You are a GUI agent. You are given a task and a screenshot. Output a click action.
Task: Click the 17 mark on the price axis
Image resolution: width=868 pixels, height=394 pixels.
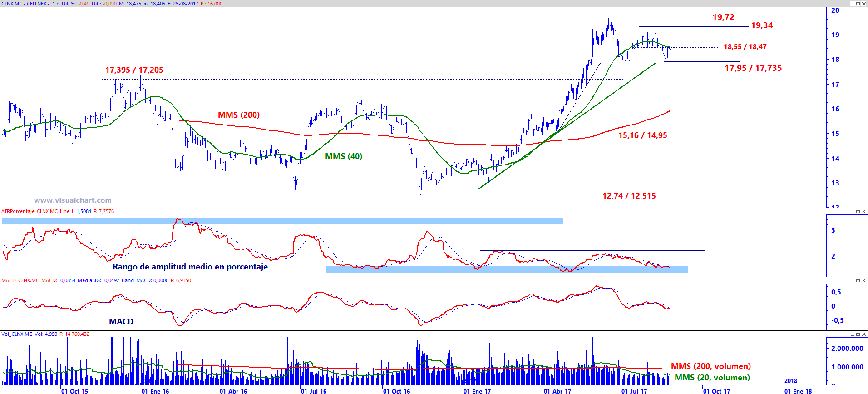tap(835, 84)
